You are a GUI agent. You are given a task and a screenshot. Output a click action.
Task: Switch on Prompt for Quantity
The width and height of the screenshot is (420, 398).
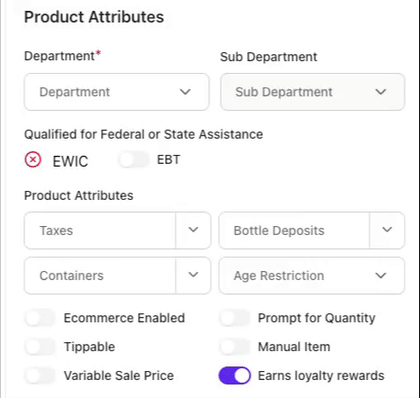(234, 318)
